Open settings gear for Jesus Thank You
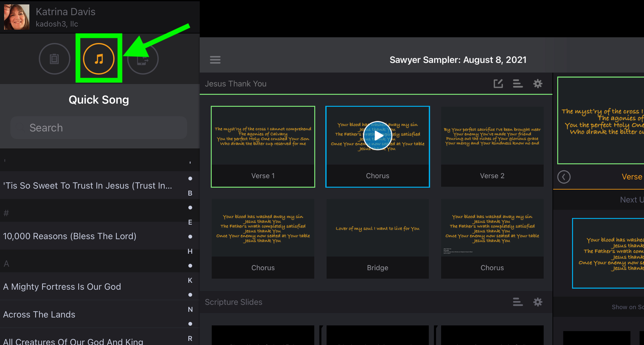644x345 pixels. click(x=538, y=84)
